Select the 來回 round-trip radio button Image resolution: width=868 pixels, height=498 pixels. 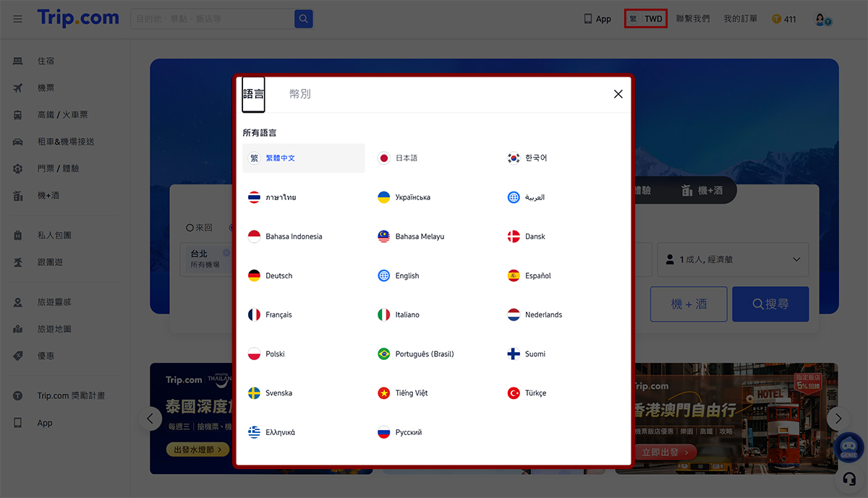click(x=190, y=228)
